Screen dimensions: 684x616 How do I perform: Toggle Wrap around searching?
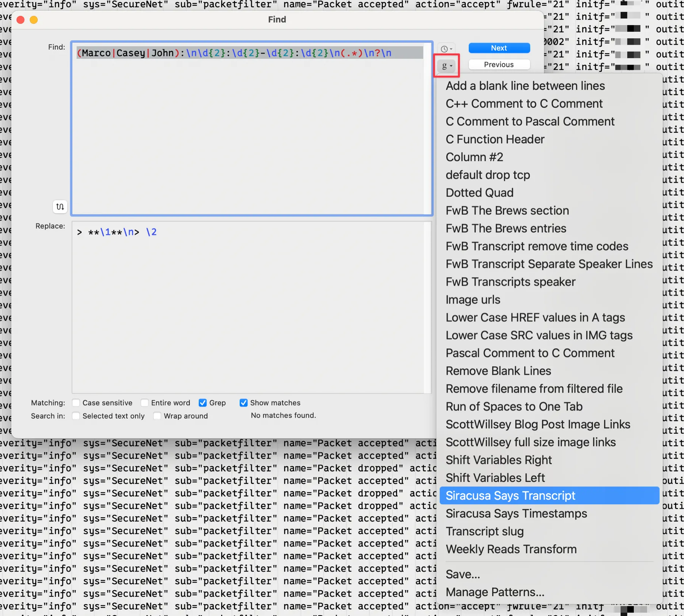[x=157, y=416]
